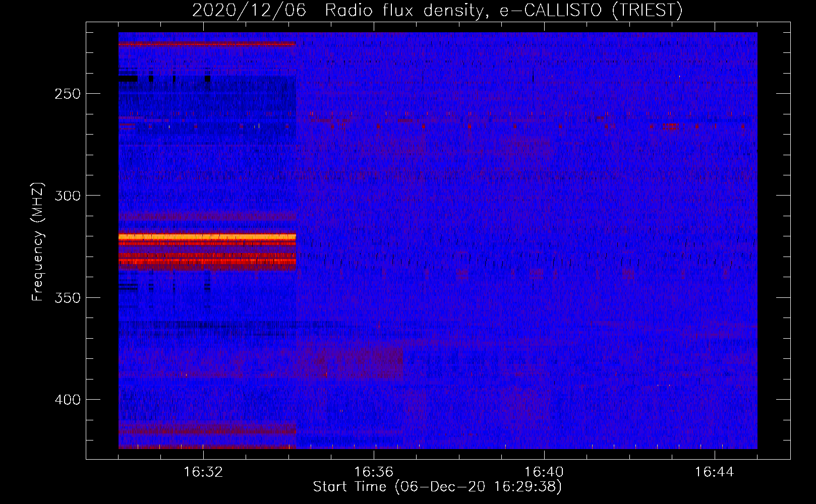Select the 300 frequency tick label

click(68, 196)
